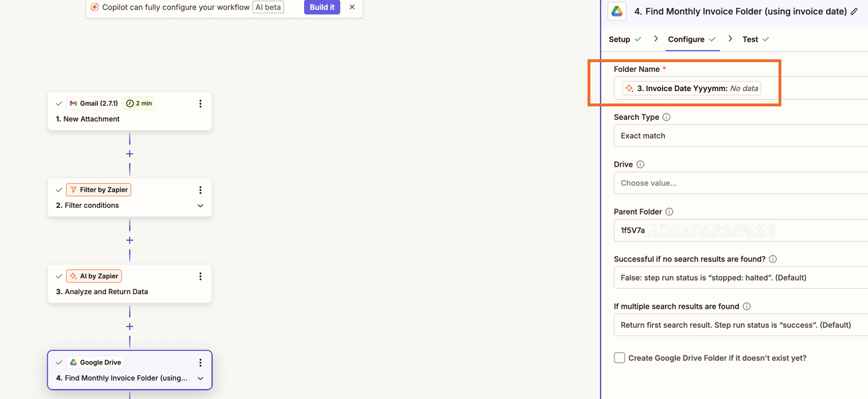
Task: Click the three-dot menu on Gmail step
Action: 200,104
